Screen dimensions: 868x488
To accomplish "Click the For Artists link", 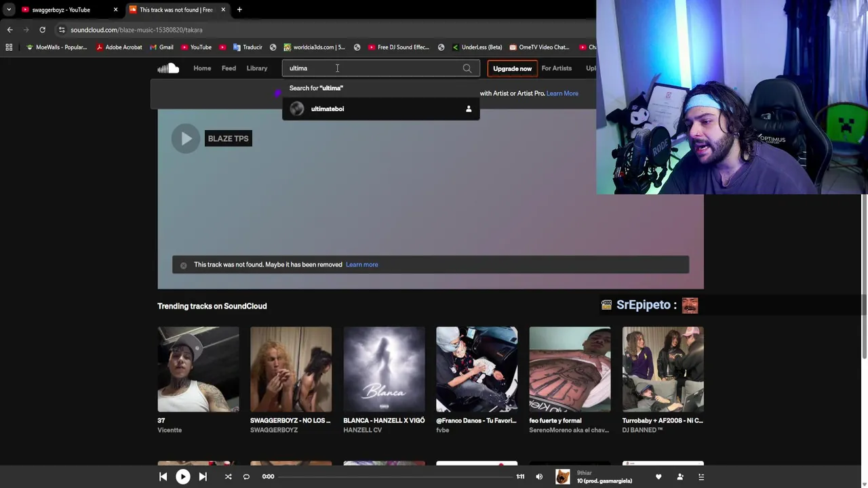I will [556, 68].
